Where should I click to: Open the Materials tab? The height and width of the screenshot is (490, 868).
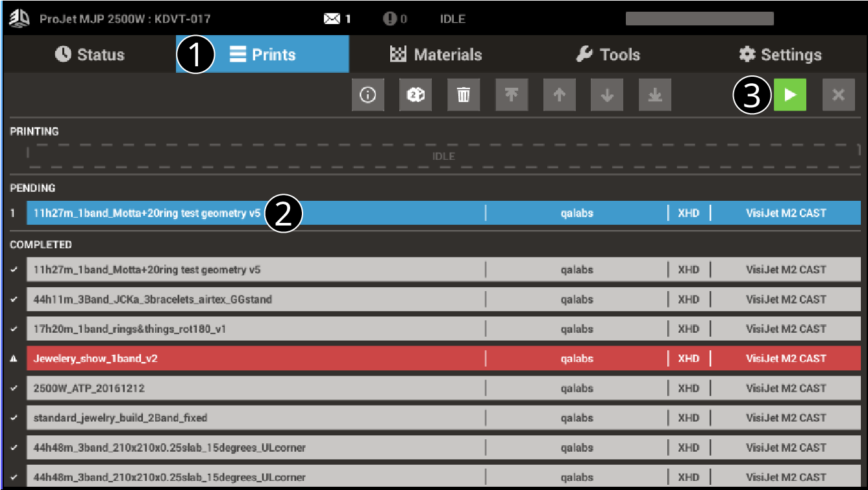[x=435, y=55]
